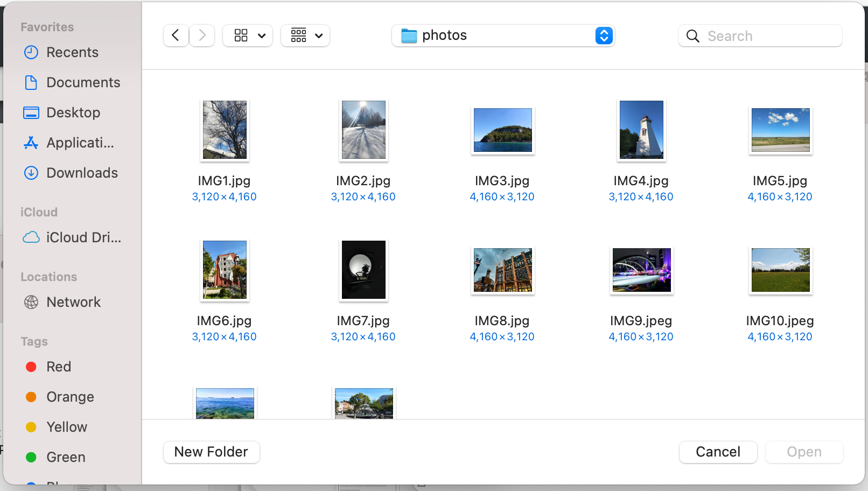The width and height of the screenshot is (868, 491).
Task: Click the blue folder path stepper arrows
Action: pyautogui.click(x=604, y=36)
